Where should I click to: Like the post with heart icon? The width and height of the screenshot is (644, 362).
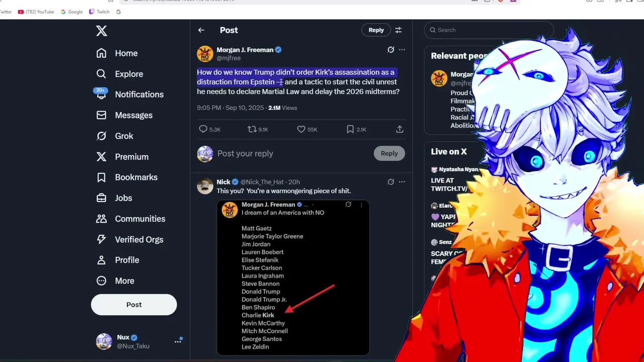[x=301, y=129]
